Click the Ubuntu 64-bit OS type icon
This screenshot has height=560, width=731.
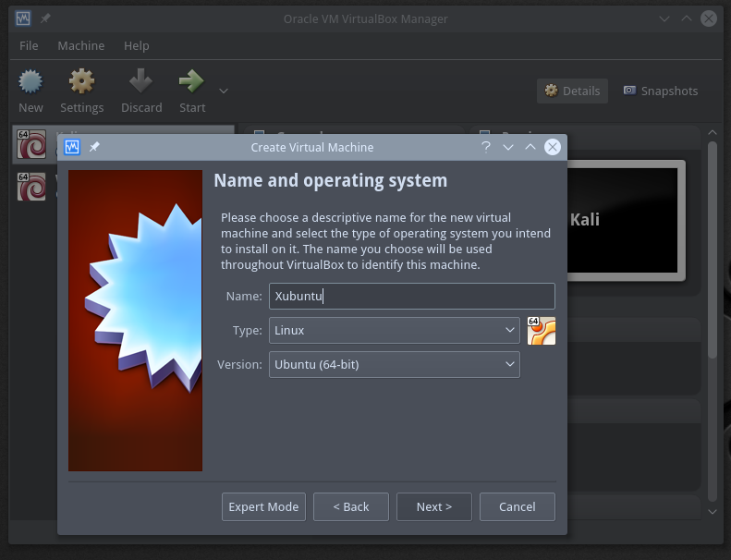(x=542, y=331)
